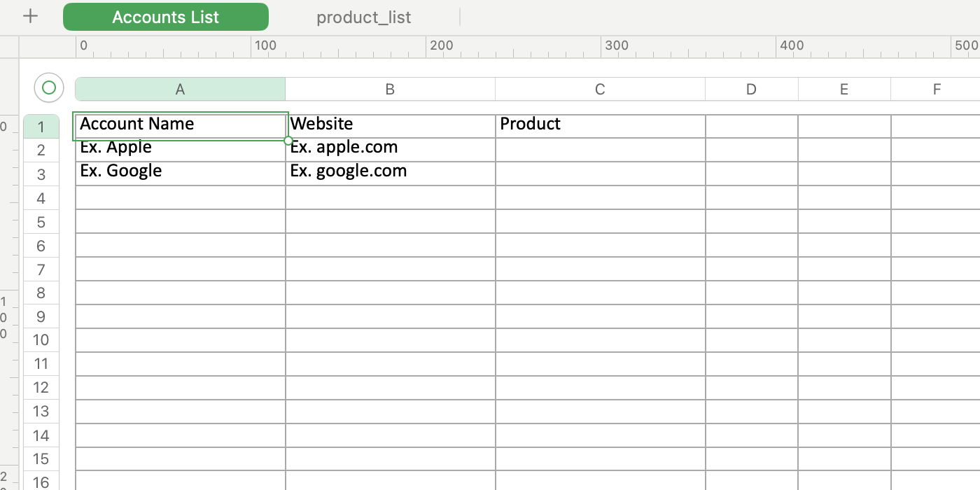
Task: Select the cell containing Ex. Apple
Action: [180, 148]
